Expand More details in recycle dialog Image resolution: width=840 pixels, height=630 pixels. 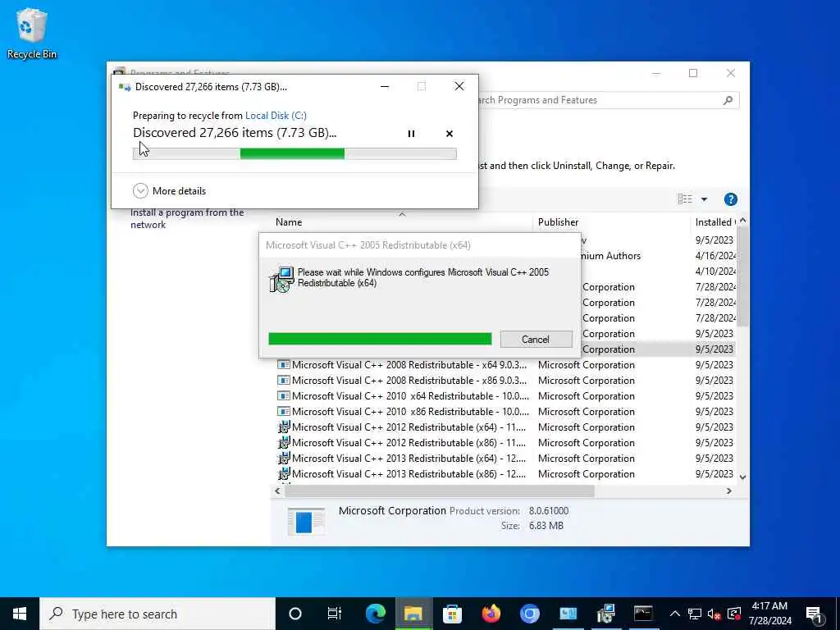click(169, 190)
